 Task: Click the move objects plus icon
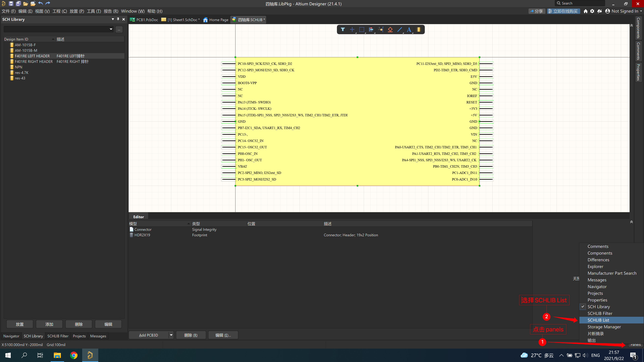352,29
